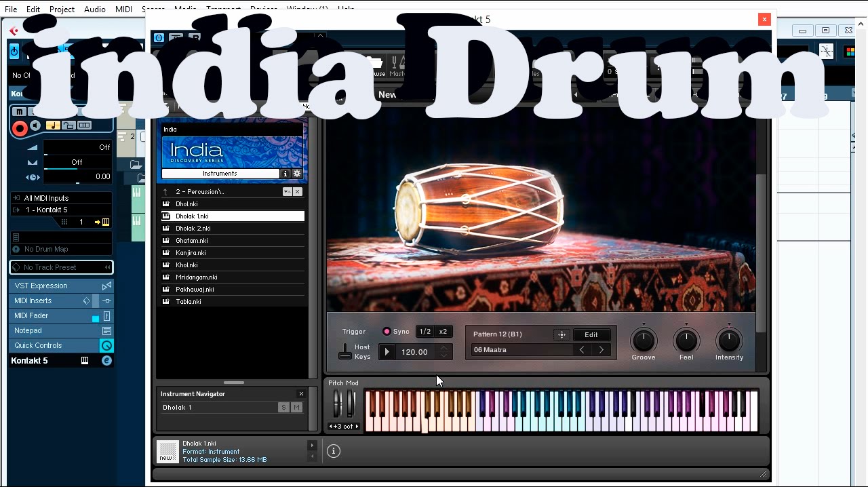
Task: Click the record enable button on the track
Action: pyautogui.click(x=20, y=127)
